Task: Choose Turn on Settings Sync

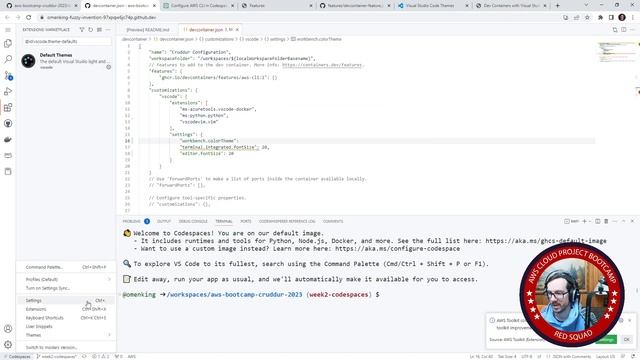Action: click(65, 288)
